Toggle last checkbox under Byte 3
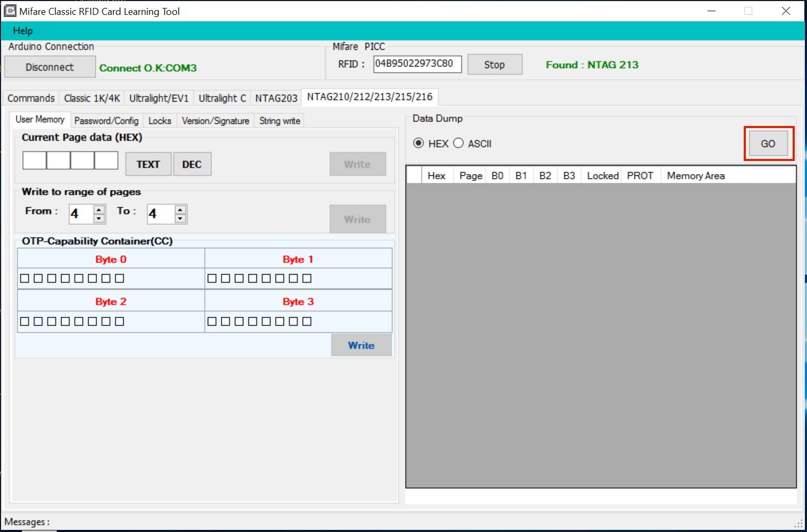Image resolution: width=807 pixels, height=532 pixels. pos(307,321)
